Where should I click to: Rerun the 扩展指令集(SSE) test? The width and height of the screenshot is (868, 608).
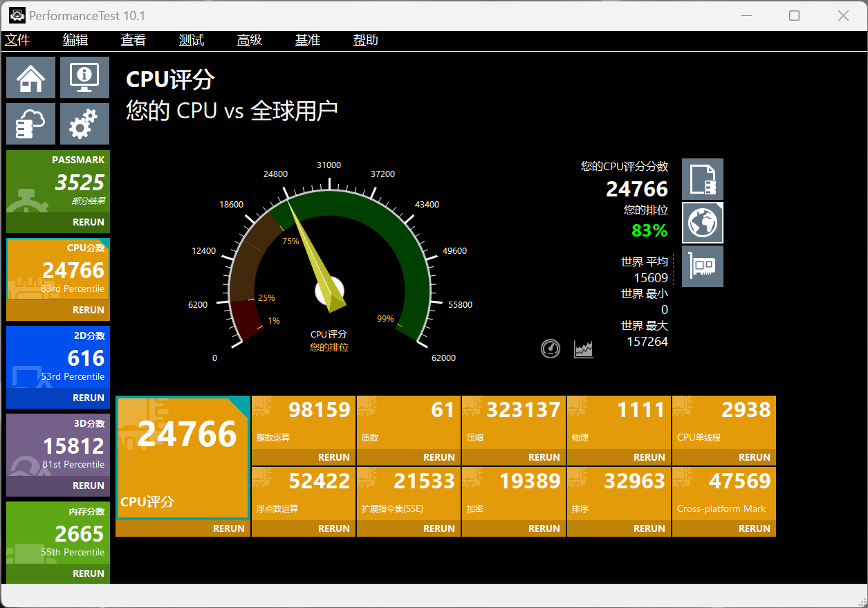tap(439, 529)
